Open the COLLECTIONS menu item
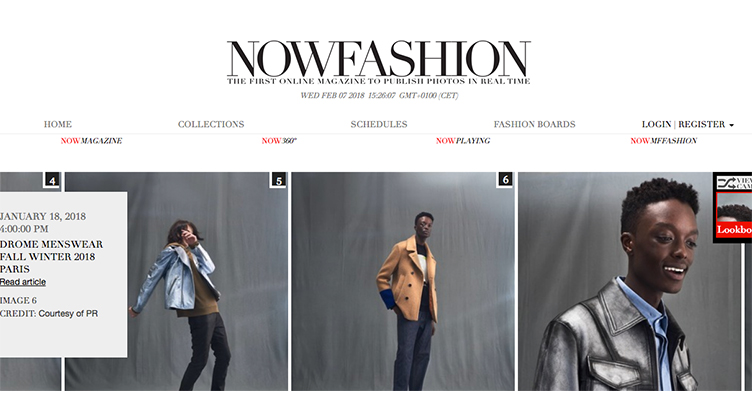 click(x=211, y=124)
